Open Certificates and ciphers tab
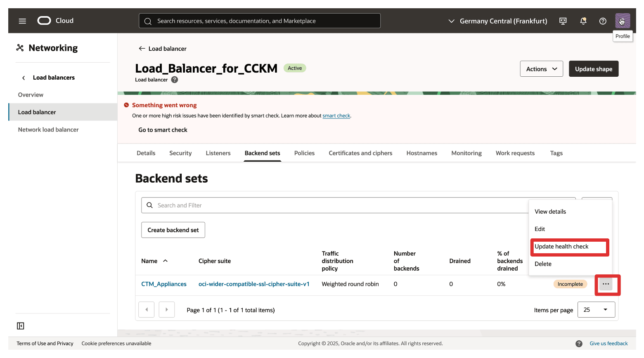Screen dimensions: 644x358 tap(360, 153)
